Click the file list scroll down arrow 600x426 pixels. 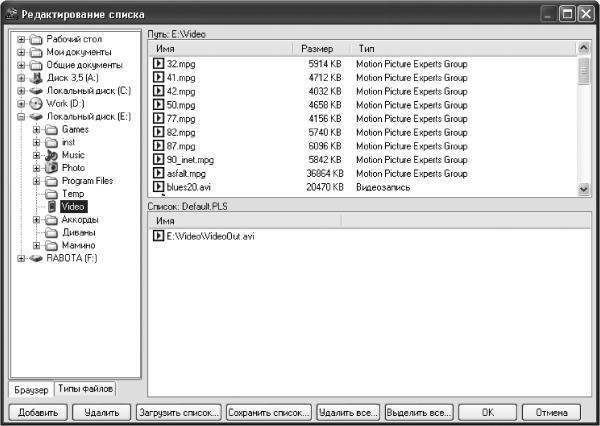click(x=584, y=188)
